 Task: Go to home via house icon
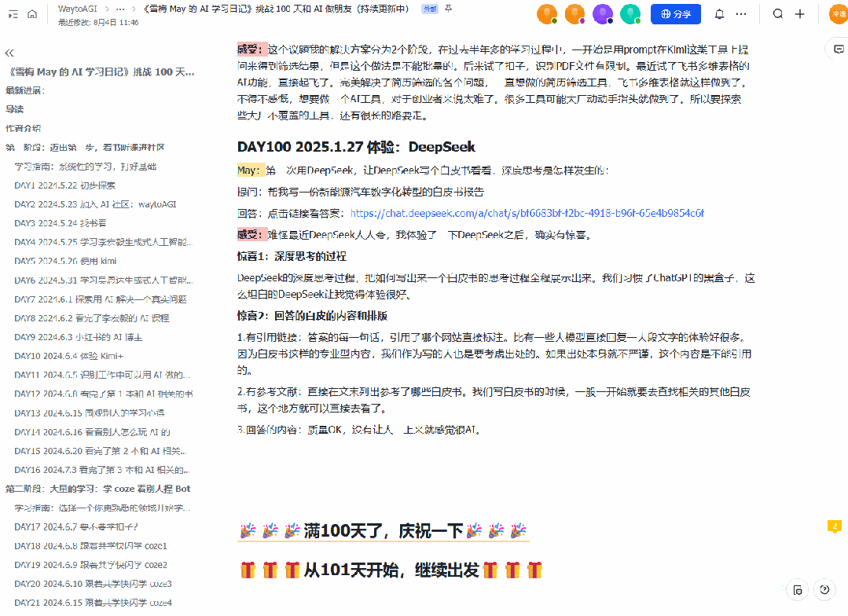(32, 14)
